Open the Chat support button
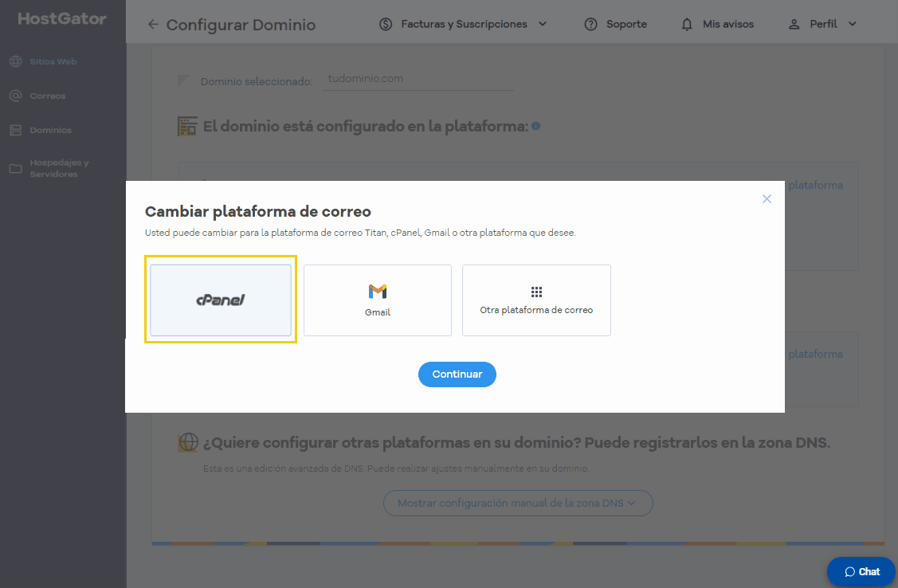Viewport: 898px width, 588px height. (x=861, y=571)
